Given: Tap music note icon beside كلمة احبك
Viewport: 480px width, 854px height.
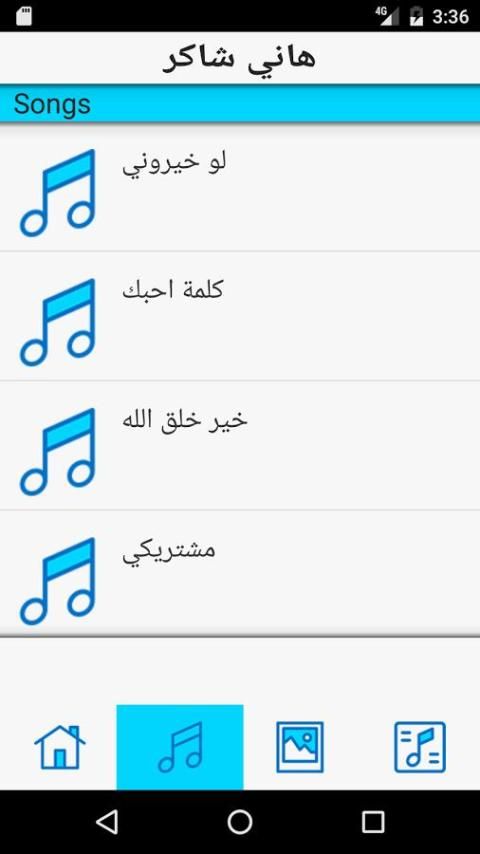Looking at the screenshot, I should (58, 322).
